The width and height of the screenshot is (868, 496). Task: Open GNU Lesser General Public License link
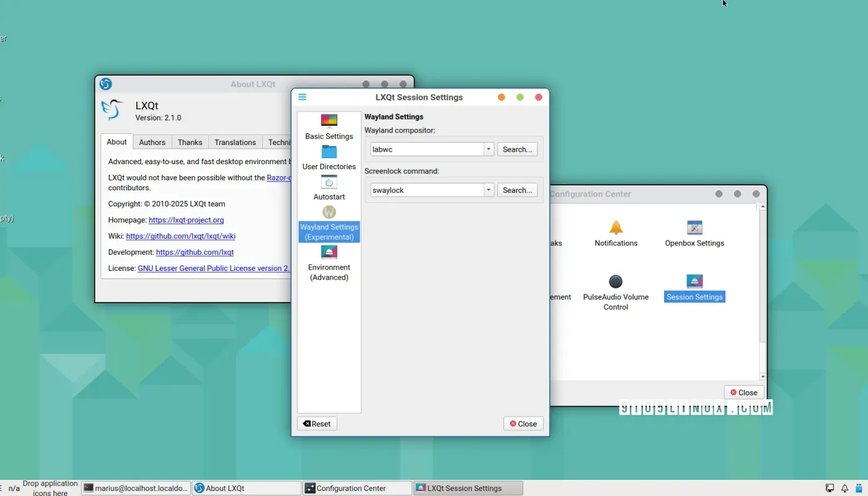coord(214,268)
